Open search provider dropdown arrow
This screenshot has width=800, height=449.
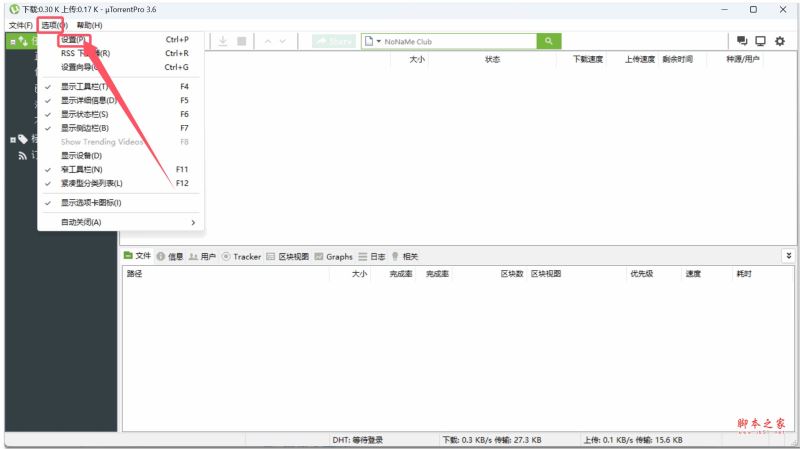coord(379,41)
